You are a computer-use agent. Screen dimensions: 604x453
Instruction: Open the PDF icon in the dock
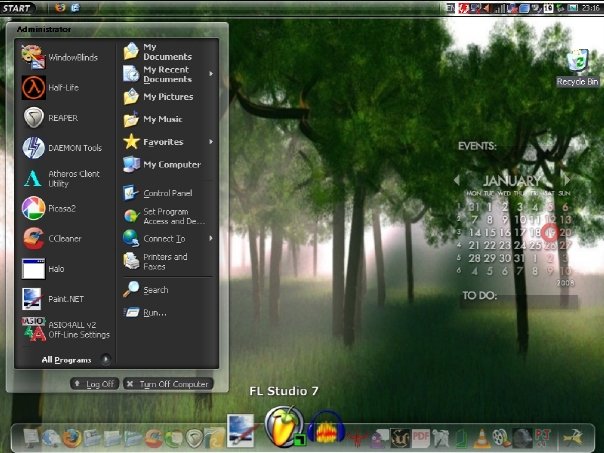[420, 438]
